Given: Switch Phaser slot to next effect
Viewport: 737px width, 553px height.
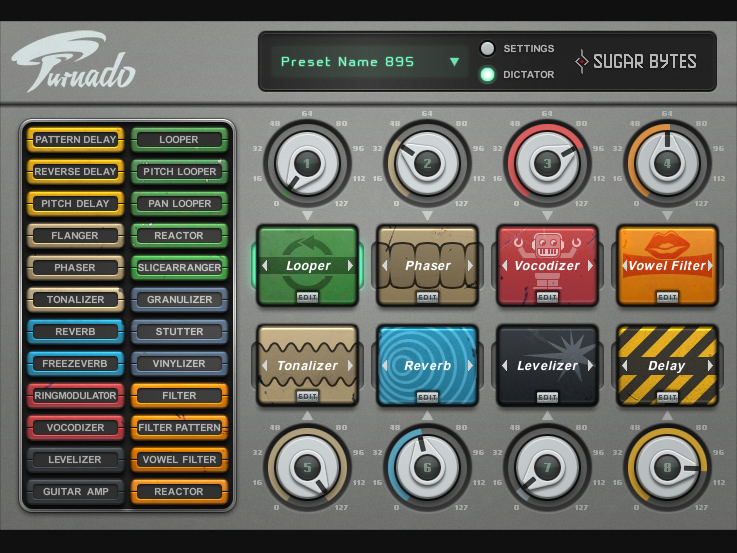Looking at the screenshot, I should (x=470, y=265).
